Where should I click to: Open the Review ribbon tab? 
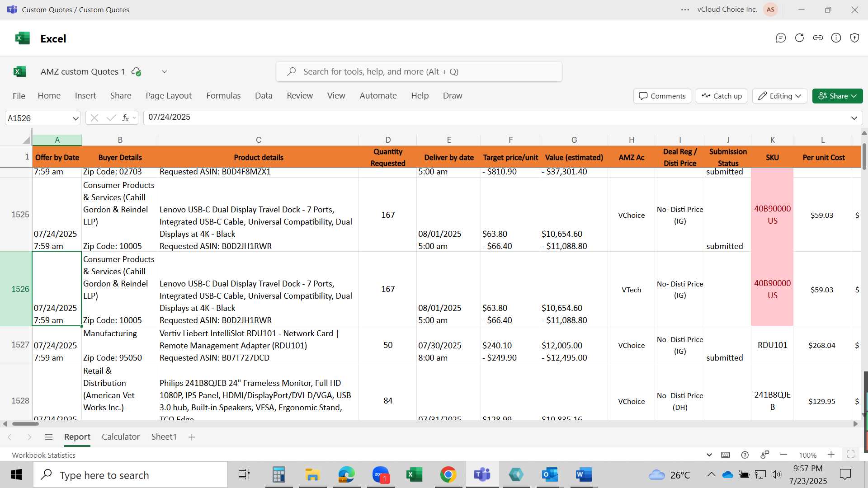pyautogui.click(x=300, y=96)
